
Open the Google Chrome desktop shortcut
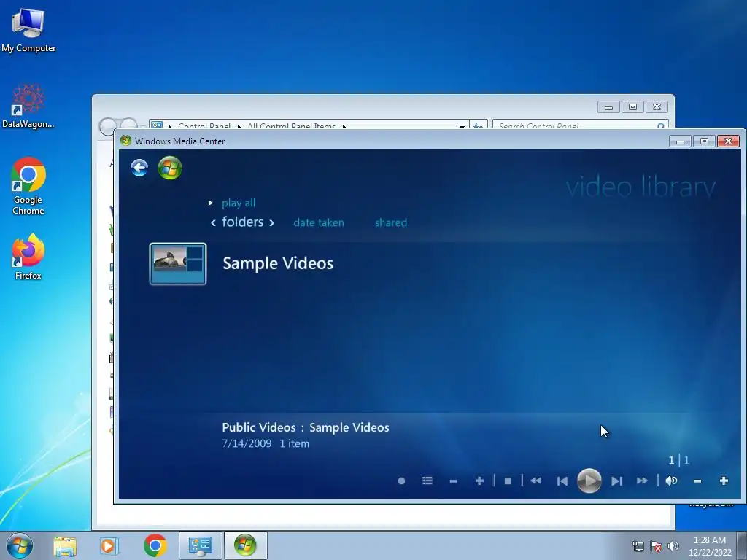tap(28, 186)
